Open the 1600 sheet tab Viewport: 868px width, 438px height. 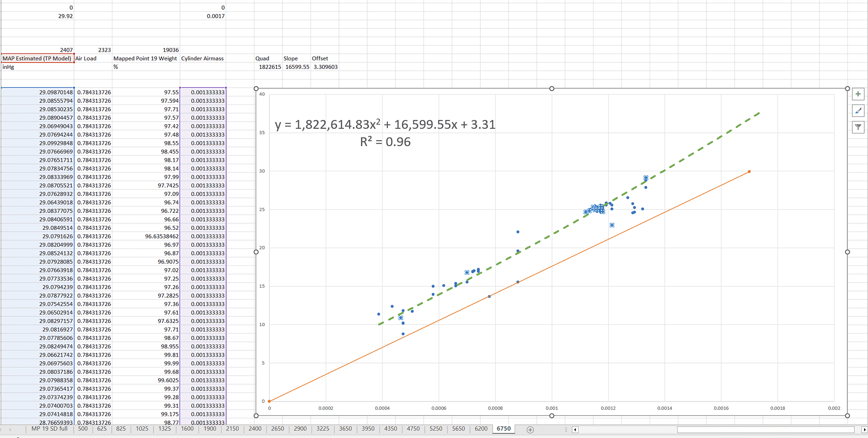pos(187,429)
